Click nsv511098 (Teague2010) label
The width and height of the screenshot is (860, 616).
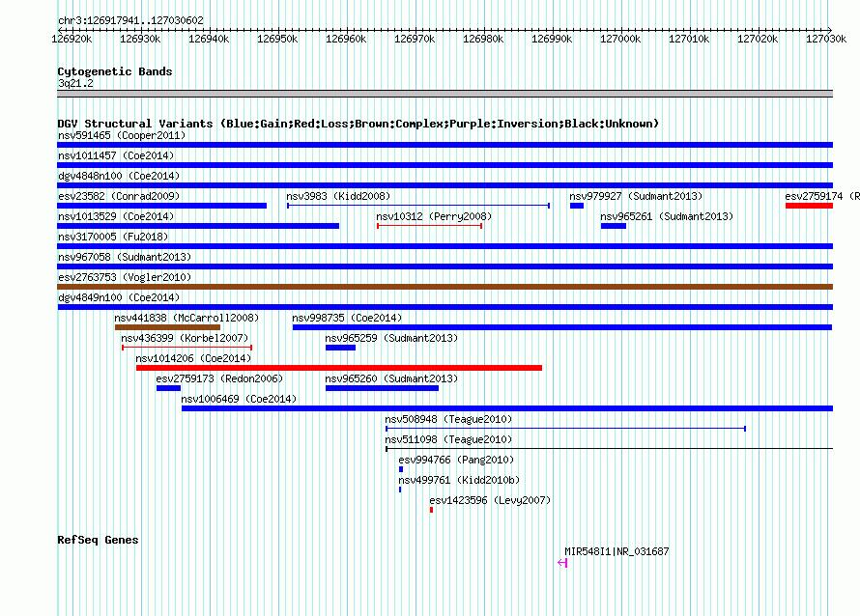click(x=448, y=439)
